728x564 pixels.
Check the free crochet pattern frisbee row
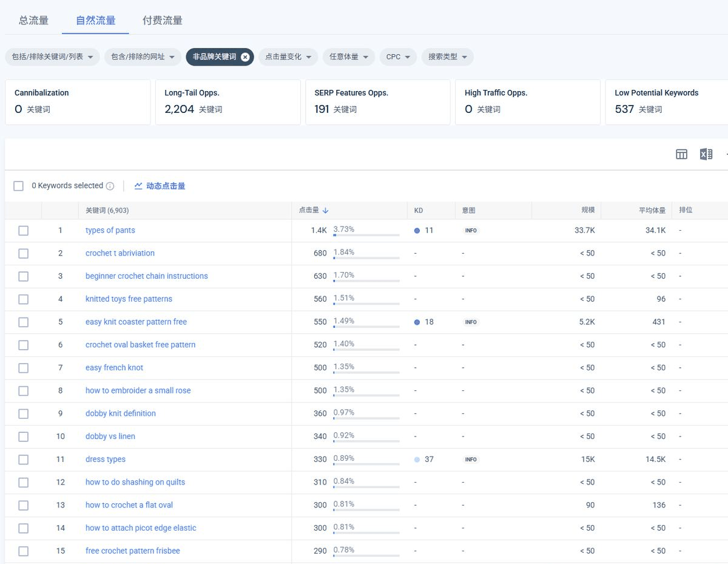pos(23,551)
